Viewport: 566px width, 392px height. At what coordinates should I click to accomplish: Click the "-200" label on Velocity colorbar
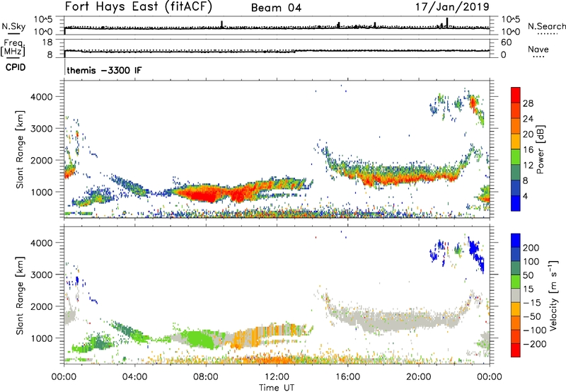click(533, 344)
